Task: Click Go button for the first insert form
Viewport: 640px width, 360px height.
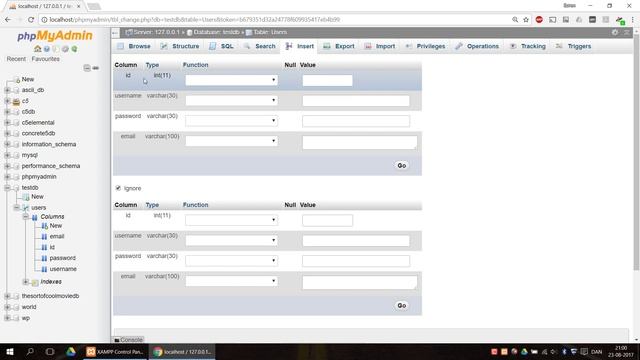Action: coord(402,166)
